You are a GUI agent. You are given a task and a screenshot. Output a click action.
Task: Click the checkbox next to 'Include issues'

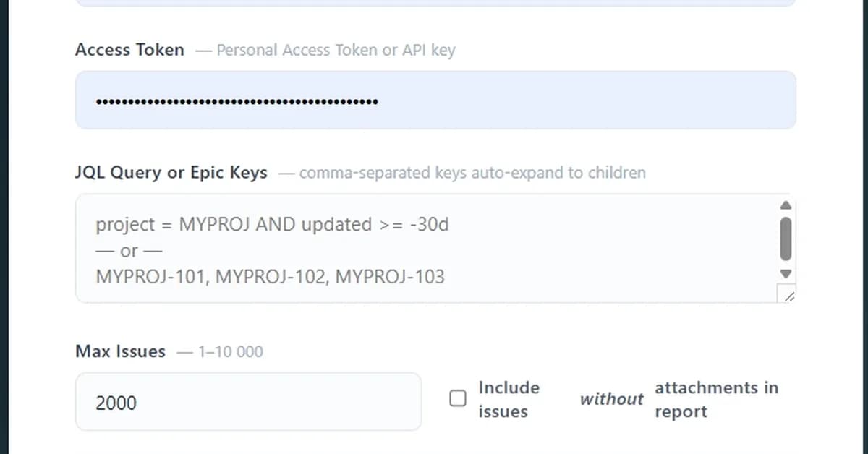click(458, 398)
